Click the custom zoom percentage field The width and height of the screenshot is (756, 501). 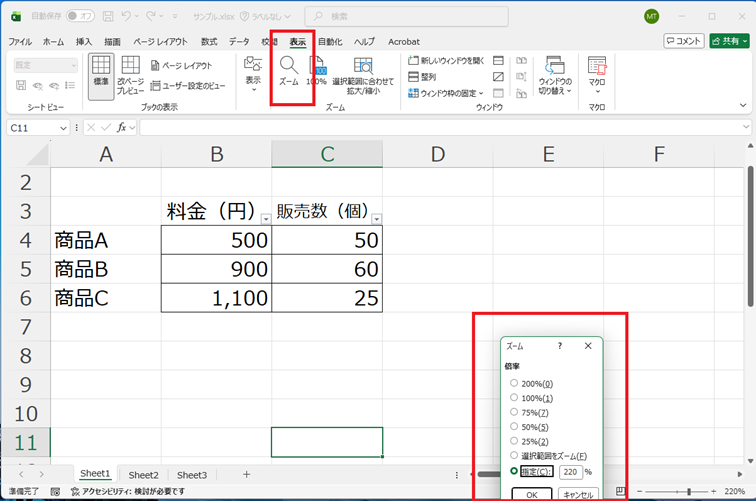(570, 471)
